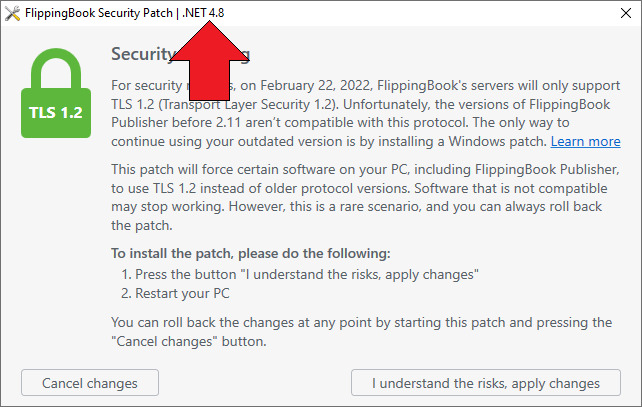Click the padlock shackle at top of lock
Image resolution: width=642 pixels, height=407 pixels.
[x=56, y=66]
